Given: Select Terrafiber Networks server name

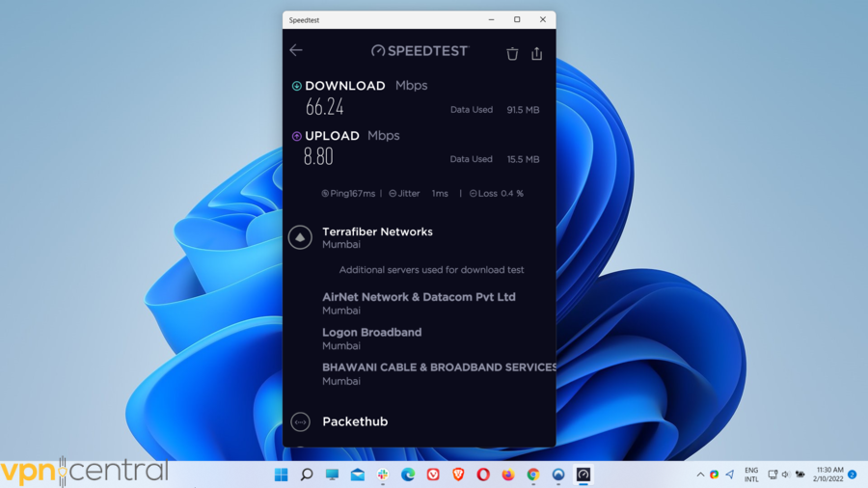Looking at the screenshot, I should click(377, 231).
